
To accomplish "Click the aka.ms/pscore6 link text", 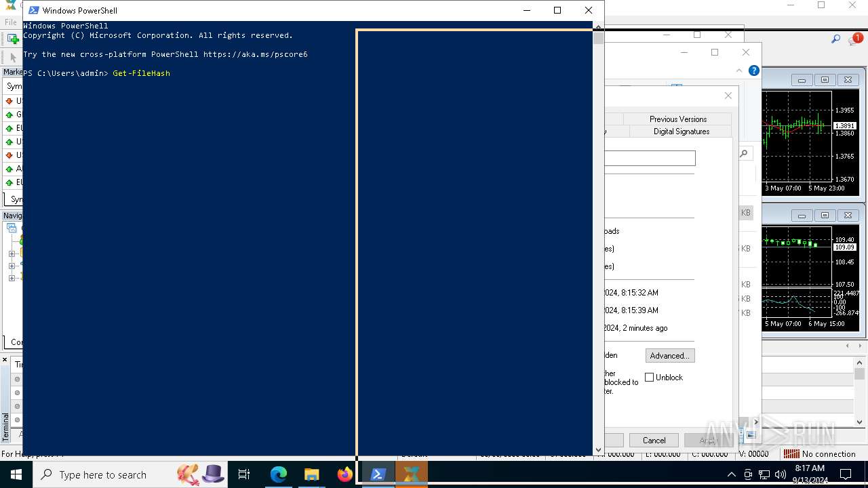I will [x=256, y=54].
